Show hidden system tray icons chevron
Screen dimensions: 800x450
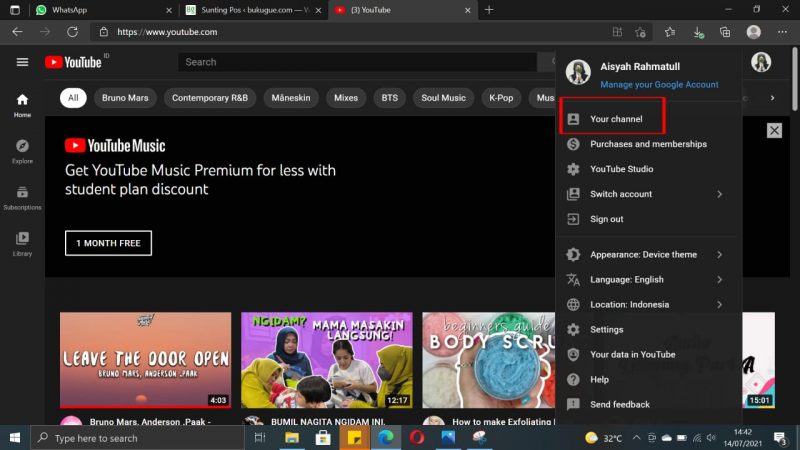pos(636,438)
